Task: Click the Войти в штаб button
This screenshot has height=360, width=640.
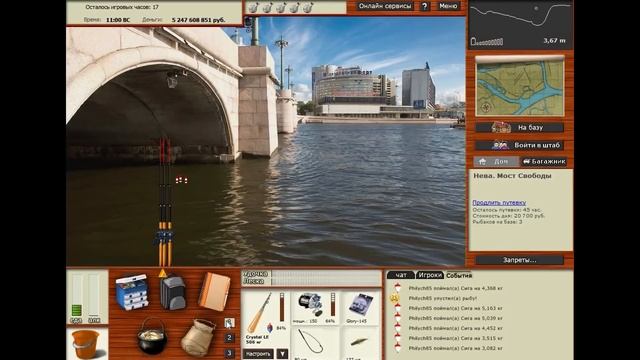Action: tap(520, 145)
